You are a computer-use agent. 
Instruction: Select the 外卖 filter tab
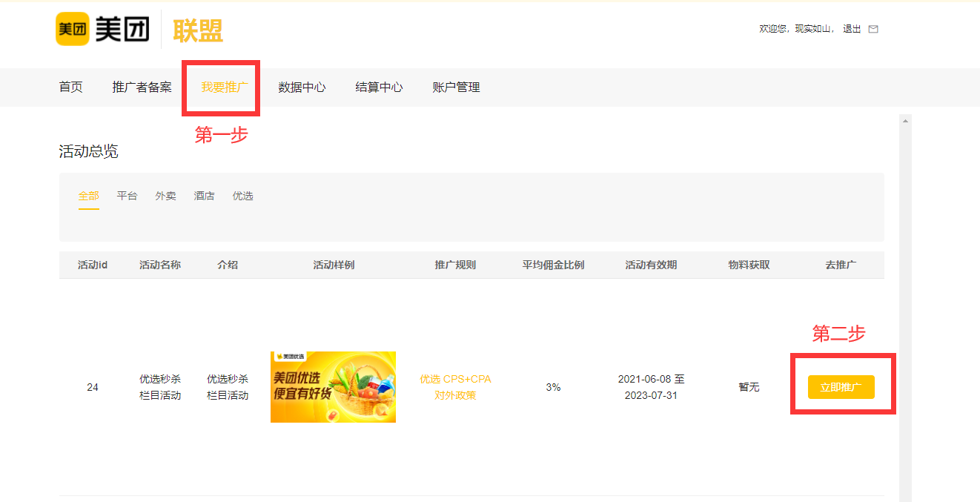(166, 196)
